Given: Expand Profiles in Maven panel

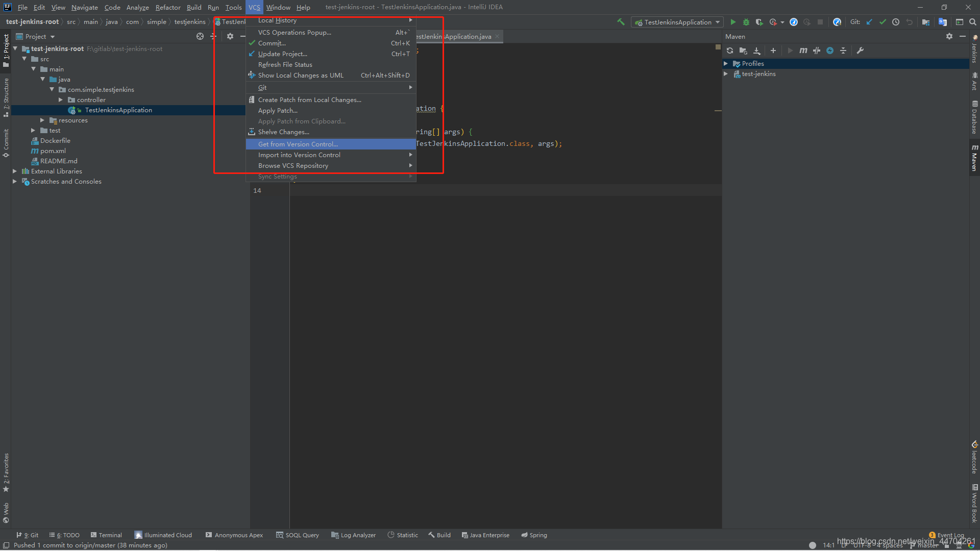Looking at the screenshot, I should [726, 63].
